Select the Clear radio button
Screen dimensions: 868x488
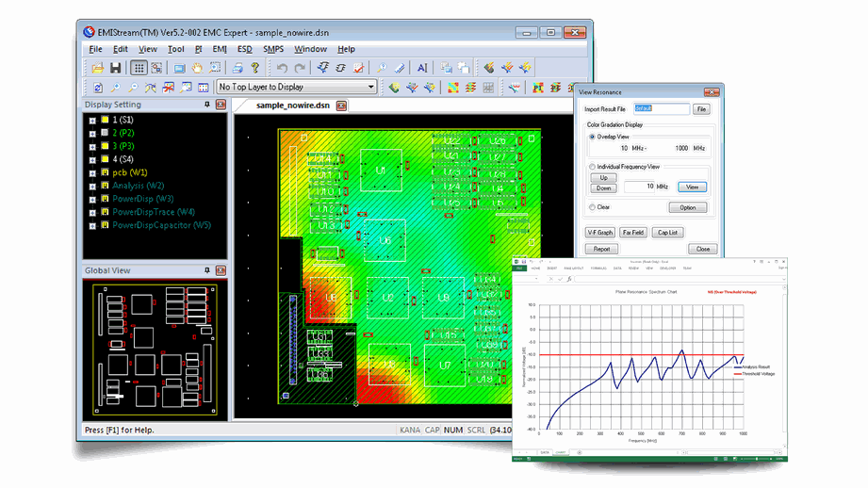(x=592, y=207)
